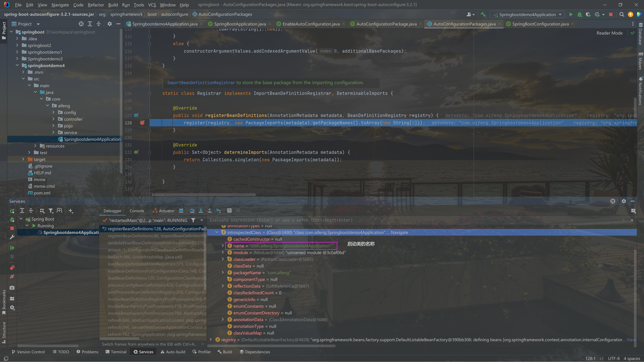Open the Springbootdemo4Application run configuration dropdown
Image resolution: width=644 pixels, height=362 pixels.
pos(527,14)
